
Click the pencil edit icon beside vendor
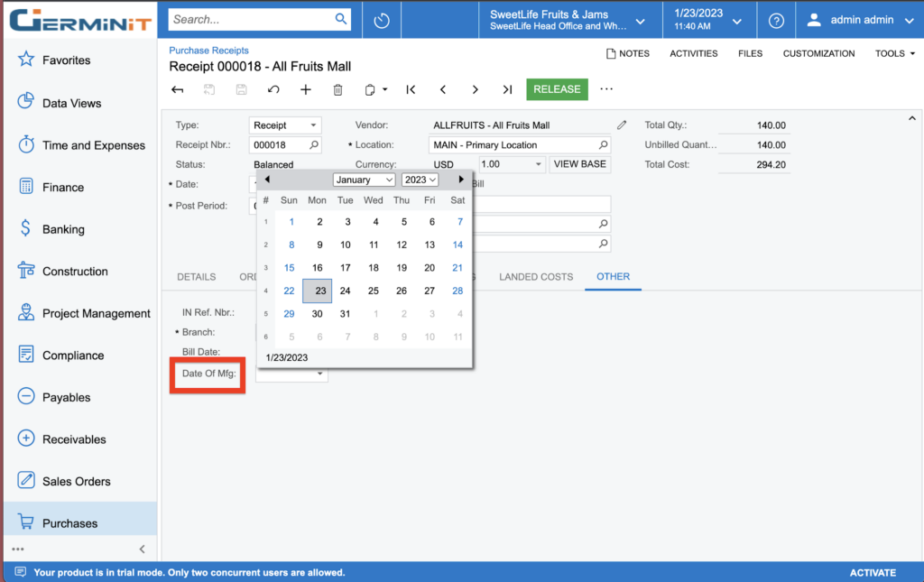[622, 125]
